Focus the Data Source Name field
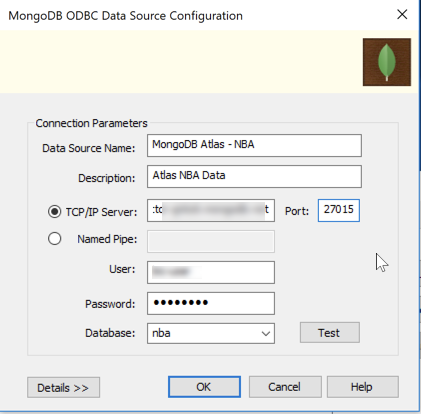The height and width of the screenshot is (414, 421). [x=254, y=145]
